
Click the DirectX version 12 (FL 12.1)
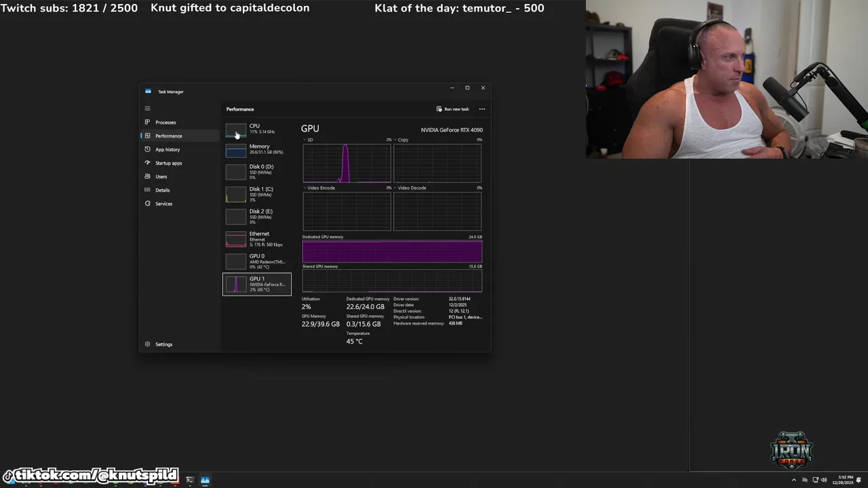458,311
